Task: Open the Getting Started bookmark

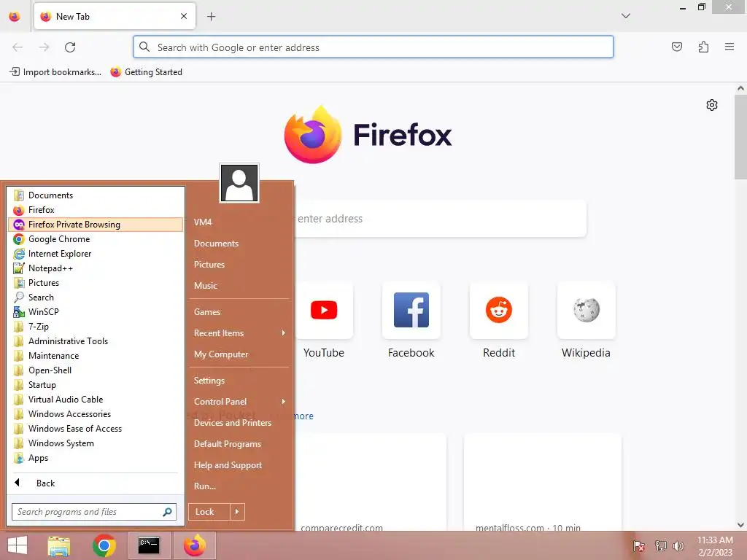Action: (x=146, y=72)
